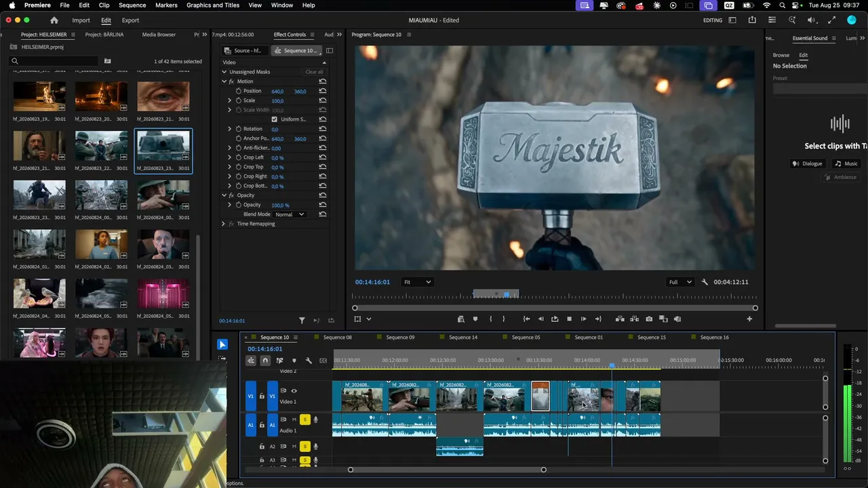The image size is (868, 488).
Task: Solo the Audio 1 track
Action: 305,420
